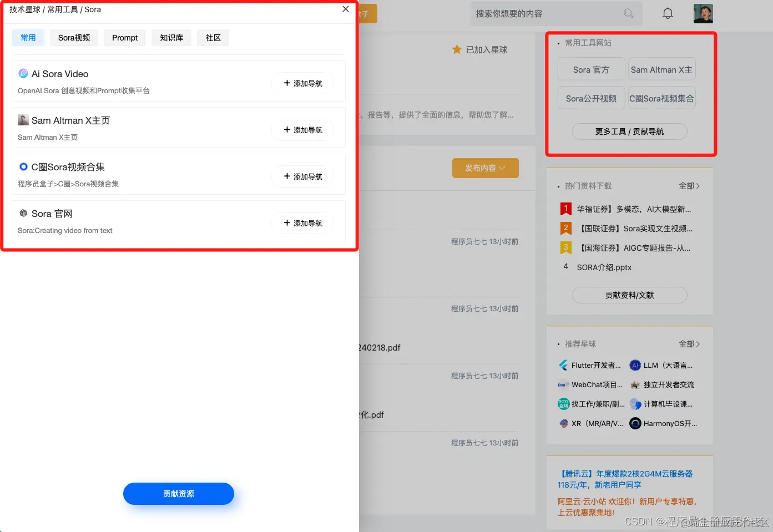Viewport: 773px width, 532px height.
Task: Open the 社区 tab
Action: (213, 38)
